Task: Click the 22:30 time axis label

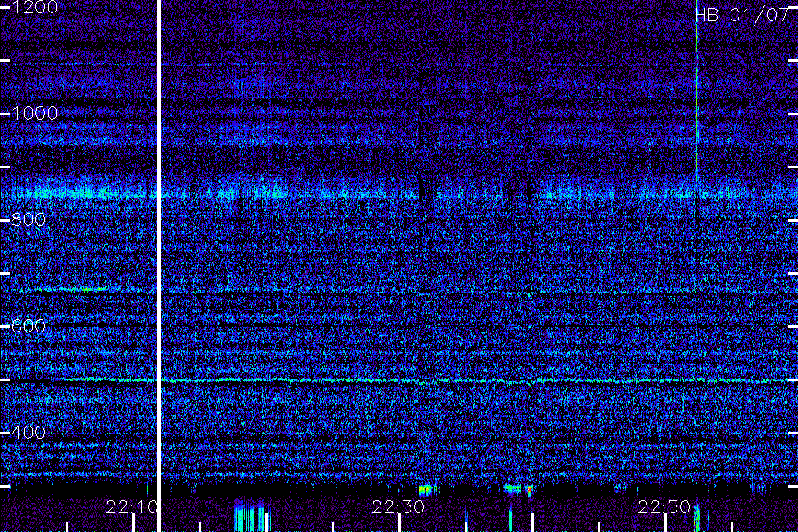Action: [398, 507]
